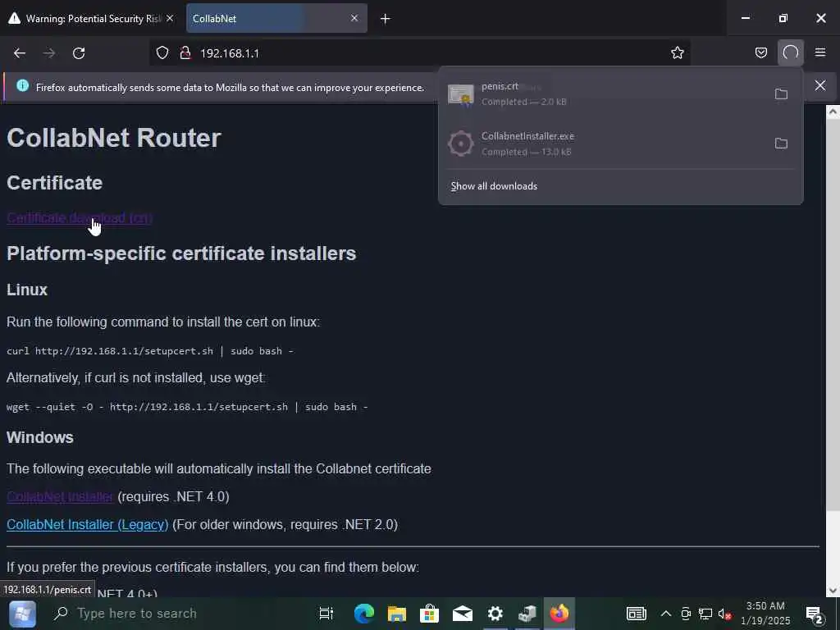Bookmark this page with the star
The width and height of the screenshot is (840, 630).
tap(677, 52)
